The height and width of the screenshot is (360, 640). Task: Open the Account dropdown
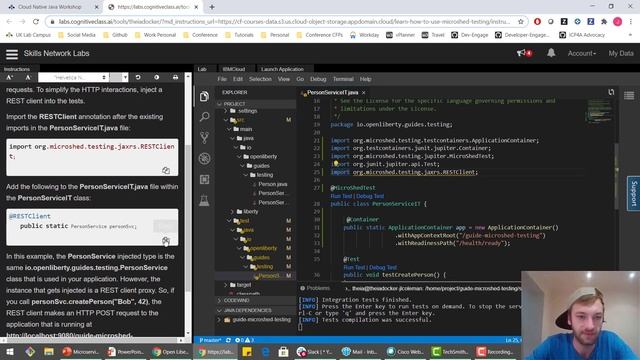coord(582,53)
